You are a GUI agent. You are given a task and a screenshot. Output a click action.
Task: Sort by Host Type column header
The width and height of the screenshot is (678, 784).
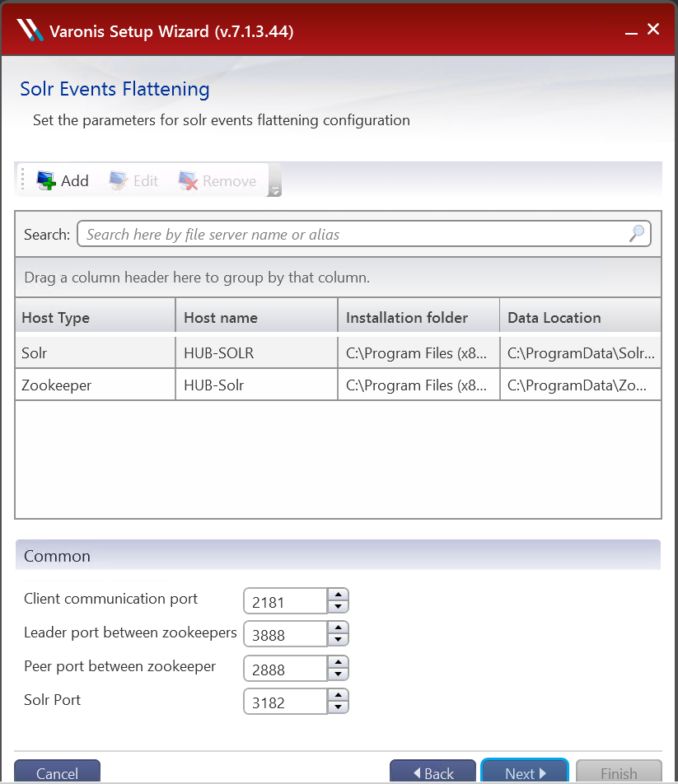click(x=95, y=317)
